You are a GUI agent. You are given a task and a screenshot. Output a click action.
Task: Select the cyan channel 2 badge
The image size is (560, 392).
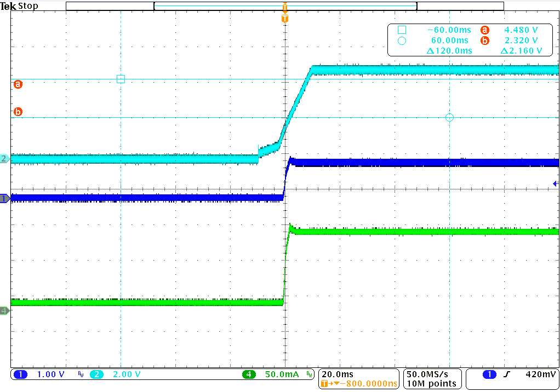point(96,374)
